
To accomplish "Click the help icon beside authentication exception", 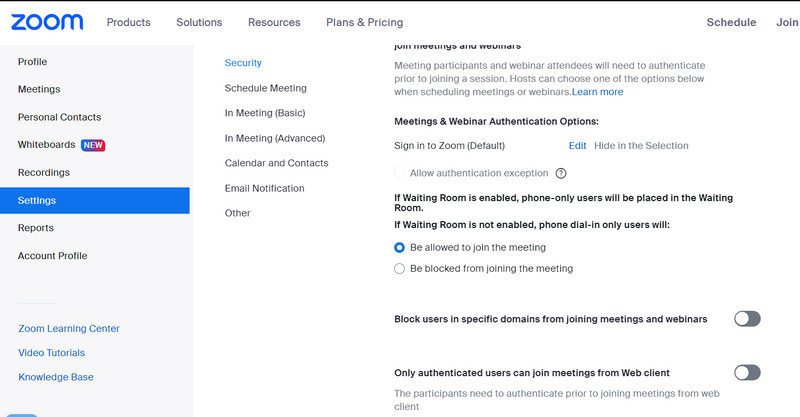I will tap(561, 173).
